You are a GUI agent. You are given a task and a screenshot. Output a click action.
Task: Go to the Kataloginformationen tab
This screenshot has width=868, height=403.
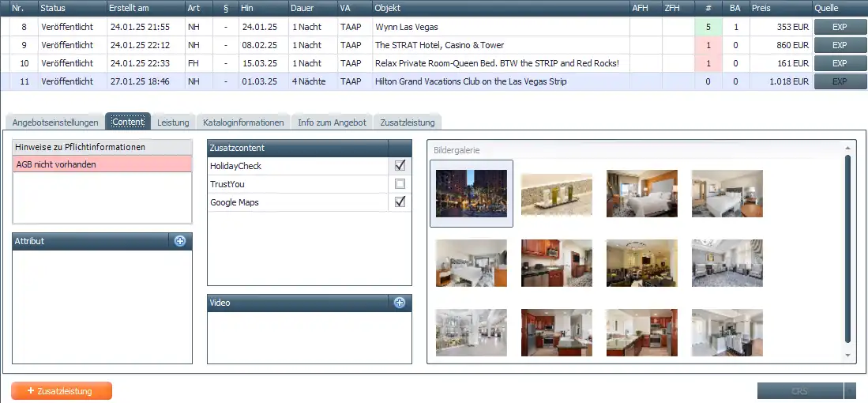click(x=243, y=122)
